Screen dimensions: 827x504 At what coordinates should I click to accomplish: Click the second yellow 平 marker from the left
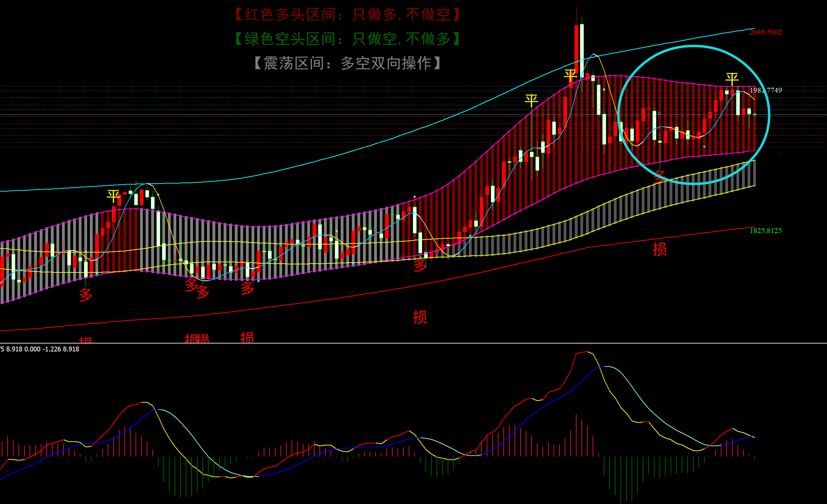tap(531, 100)
